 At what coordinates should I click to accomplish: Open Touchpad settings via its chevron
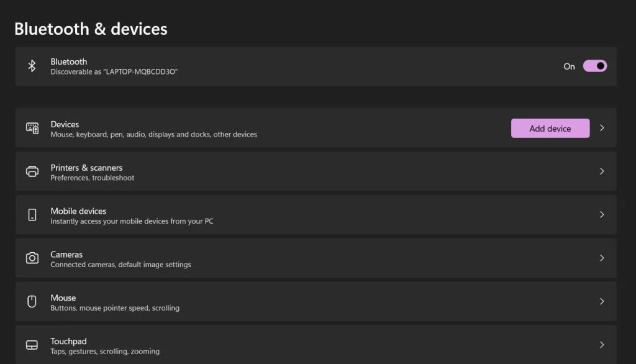602,344
